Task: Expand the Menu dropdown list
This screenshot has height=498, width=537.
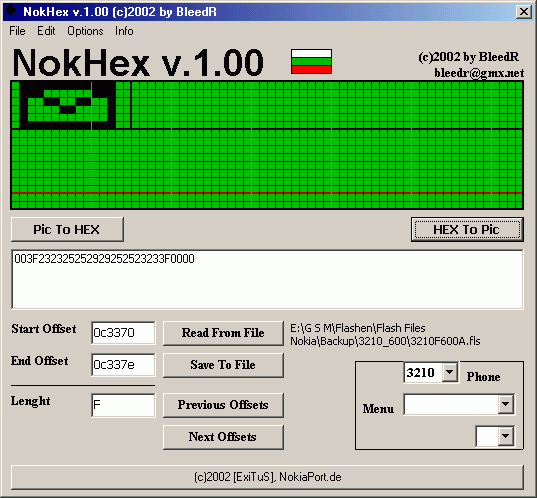Action: click(505, 404)
